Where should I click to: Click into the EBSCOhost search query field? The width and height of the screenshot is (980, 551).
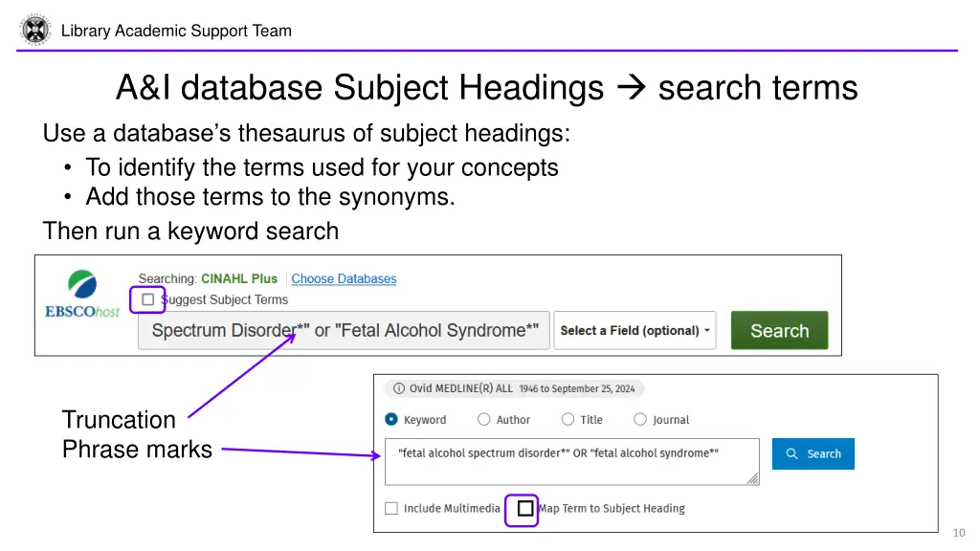(x=344, y=330)
